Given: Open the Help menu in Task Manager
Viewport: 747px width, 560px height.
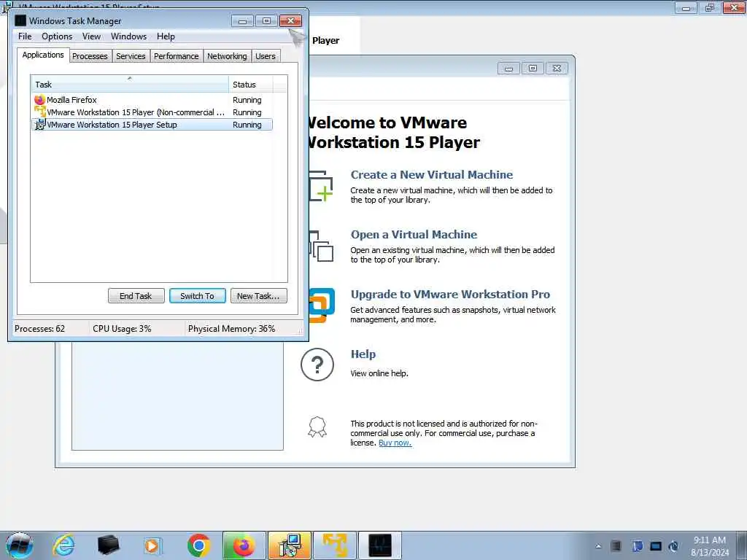Looking at the screenshot, I should 166,36.
